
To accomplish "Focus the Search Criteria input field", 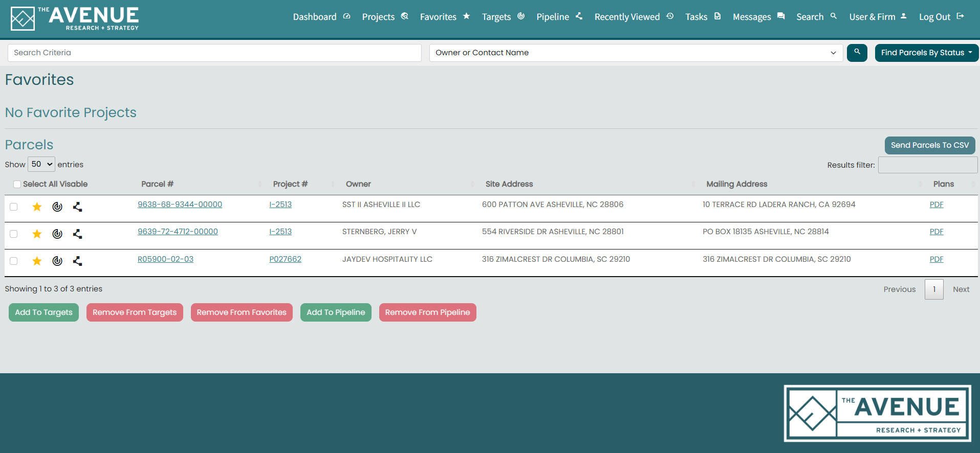I will 214,53.
